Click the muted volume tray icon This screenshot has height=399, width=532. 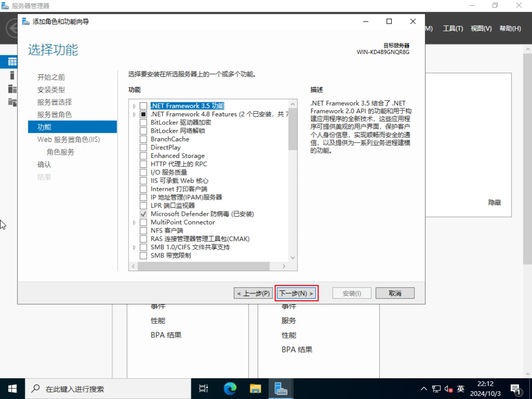click(448, 389)
